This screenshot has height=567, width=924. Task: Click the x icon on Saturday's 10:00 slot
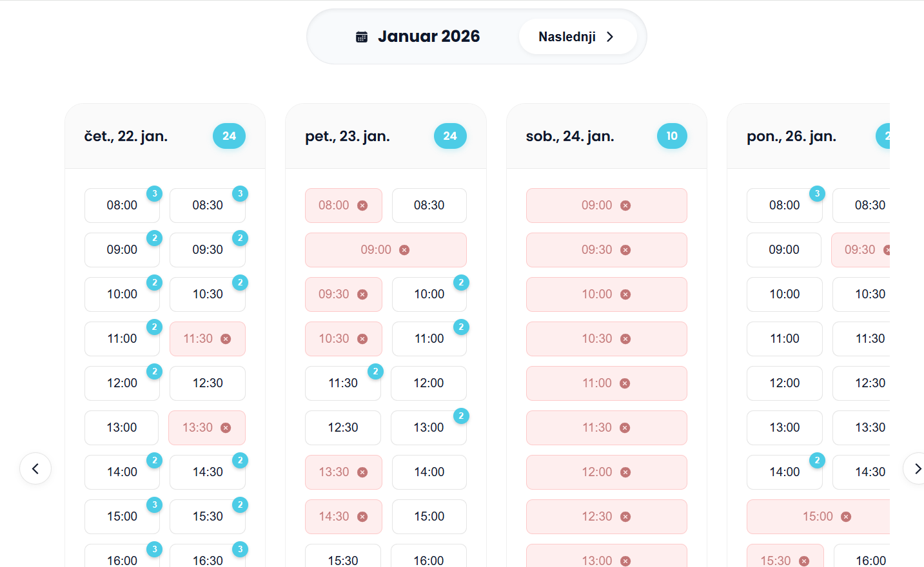point(625,294)
